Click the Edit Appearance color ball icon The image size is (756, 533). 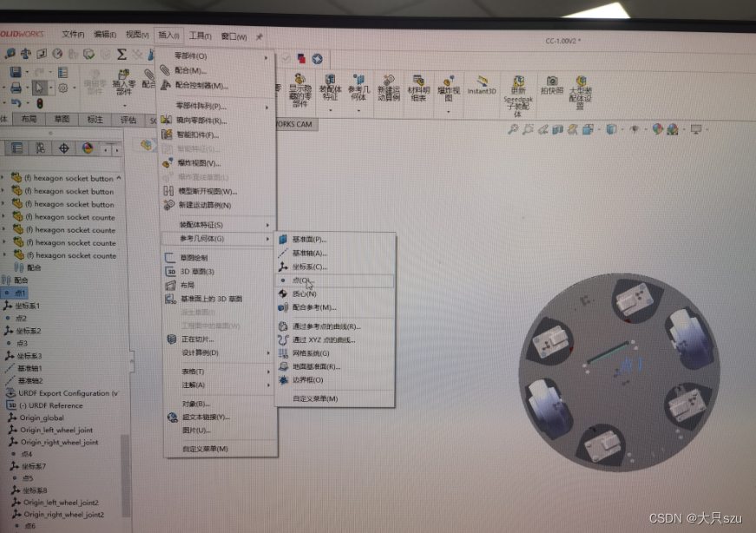point(657,128)
